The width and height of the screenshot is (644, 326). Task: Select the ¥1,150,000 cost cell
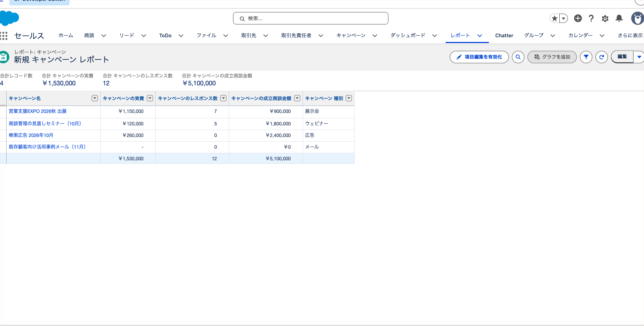click(x=128, y=111)
